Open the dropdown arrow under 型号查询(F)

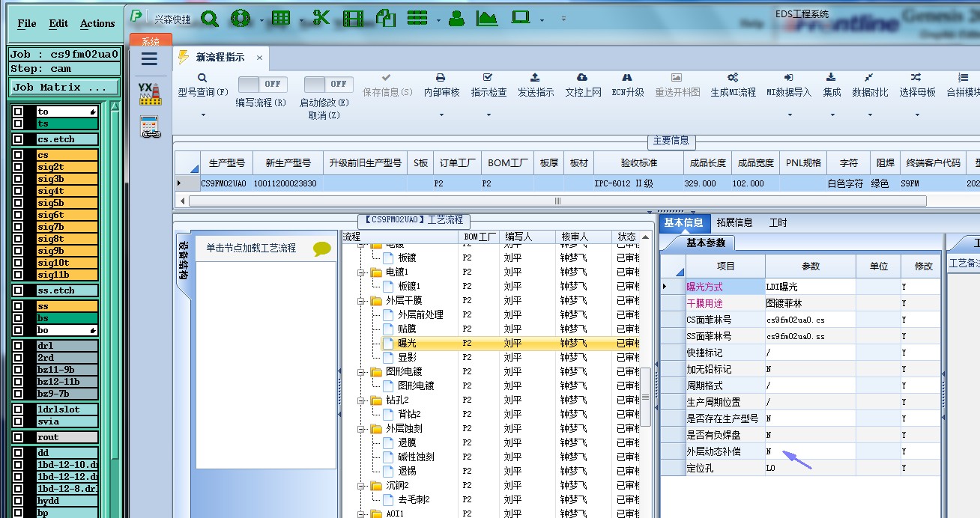tap(203, 115)
